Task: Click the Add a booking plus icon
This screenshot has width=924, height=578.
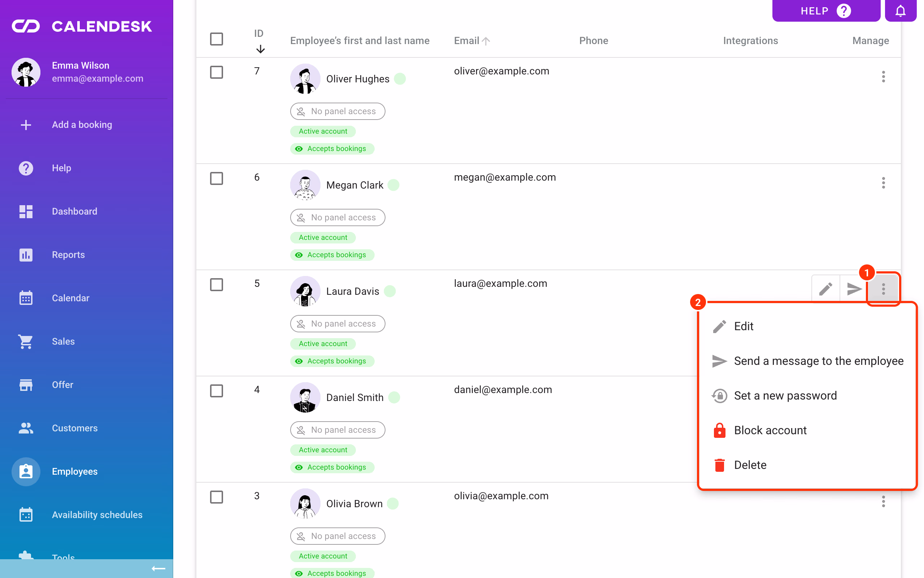Action: point(26,125)
